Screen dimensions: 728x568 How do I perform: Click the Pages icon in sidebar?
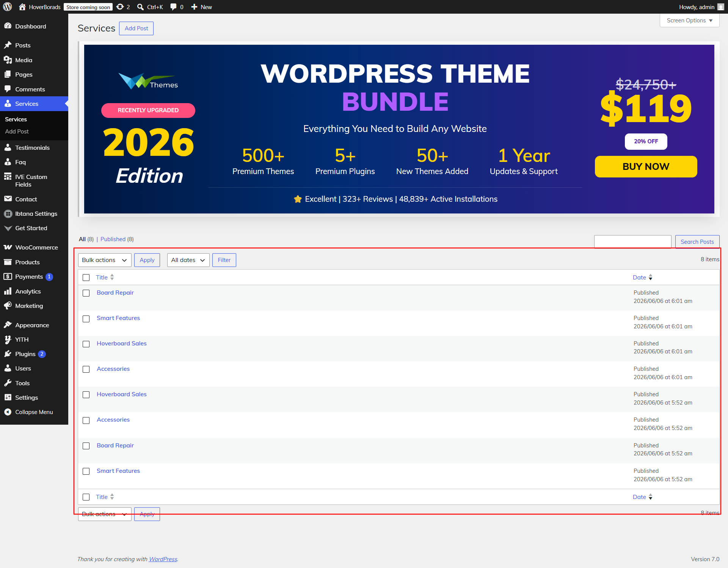8,74
